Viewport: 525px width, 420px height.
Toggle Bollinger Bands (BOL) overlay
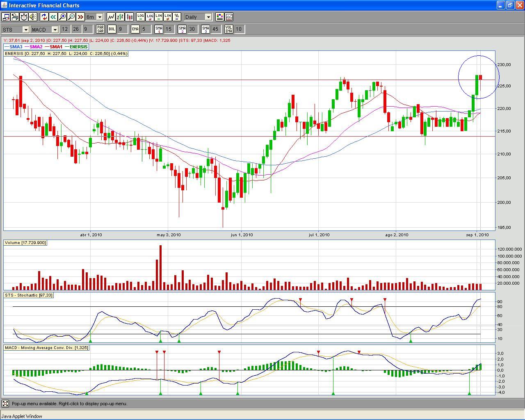point(112,29)
